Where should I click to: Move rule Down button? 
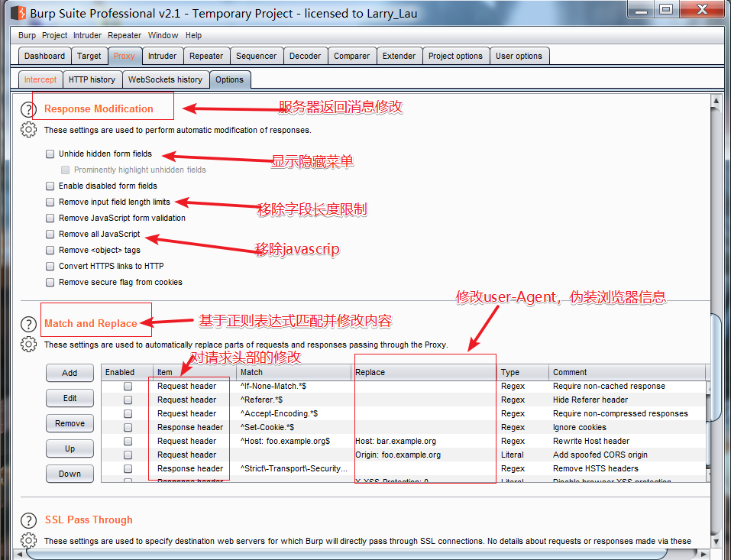[70, 474]
